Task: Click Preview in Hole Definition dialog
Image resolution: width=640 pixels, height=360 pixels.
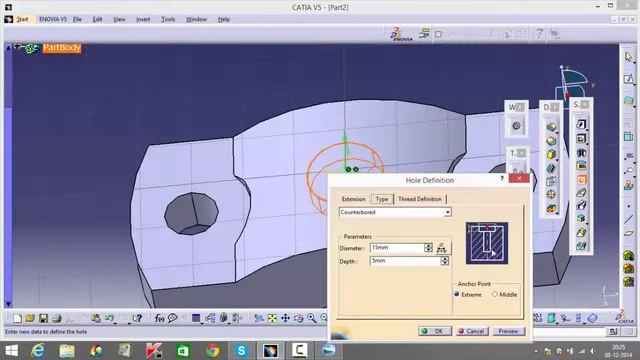Action: point(508,331)
